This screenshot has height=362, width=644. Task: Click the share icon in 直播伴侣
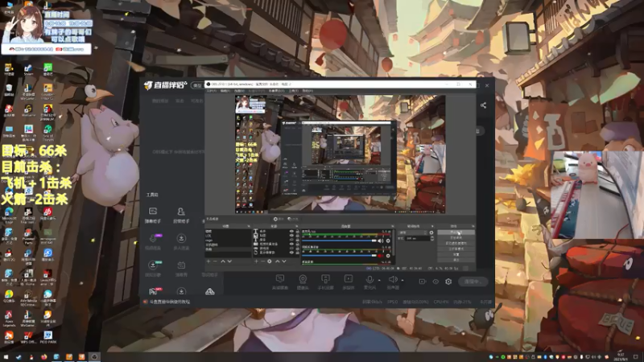(x=484, y=105)
